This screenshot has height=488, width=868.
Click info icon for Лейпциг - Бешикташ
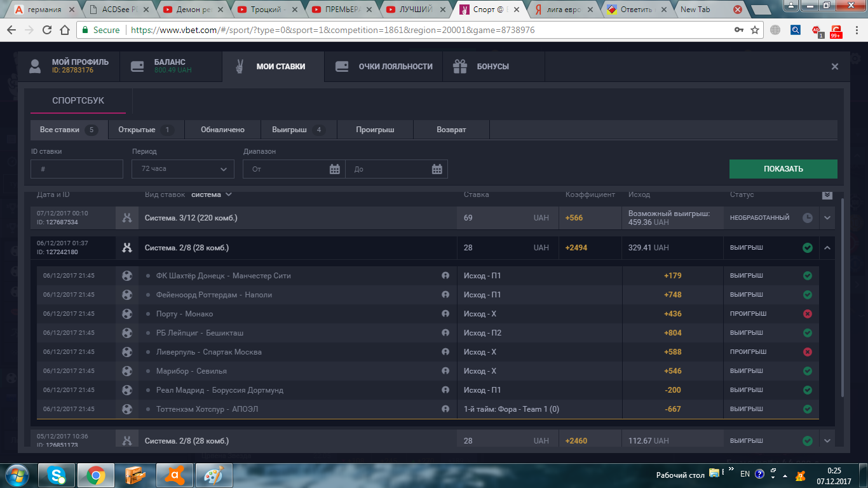[445, 333]
